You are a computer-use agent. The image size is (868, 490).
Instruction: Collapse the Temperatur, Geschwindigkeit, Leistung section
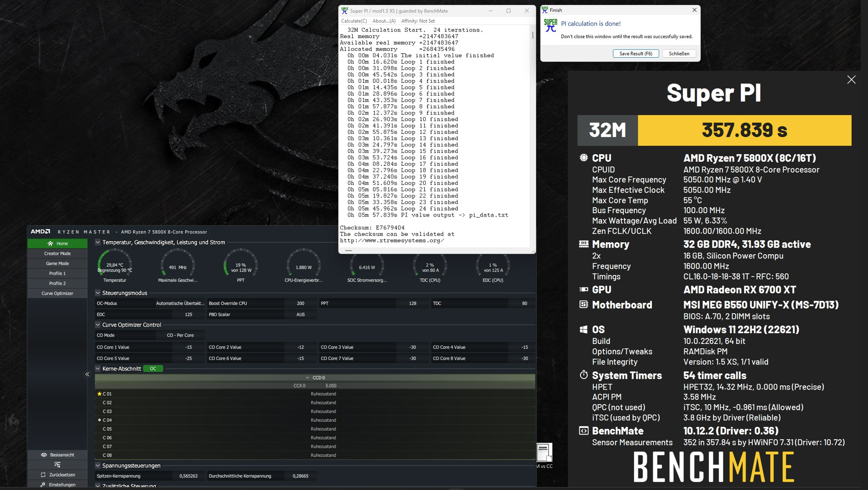(x=98, y=242)
